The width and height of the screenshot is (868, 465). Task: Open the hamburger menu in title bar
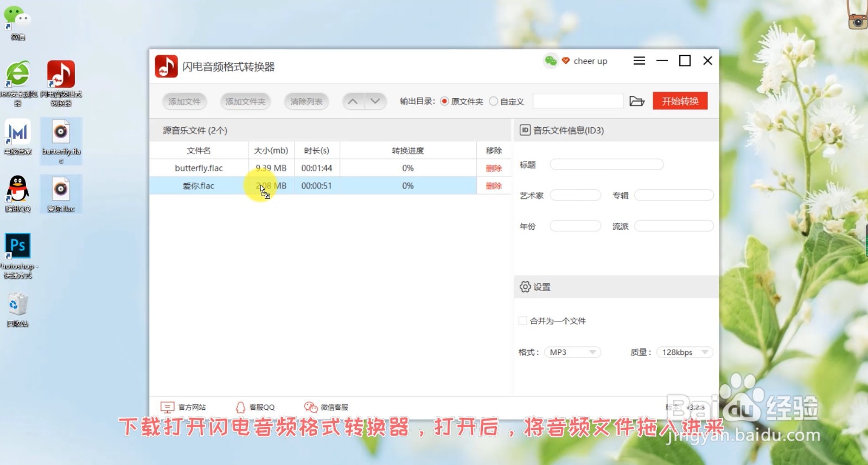coord(639,61)
